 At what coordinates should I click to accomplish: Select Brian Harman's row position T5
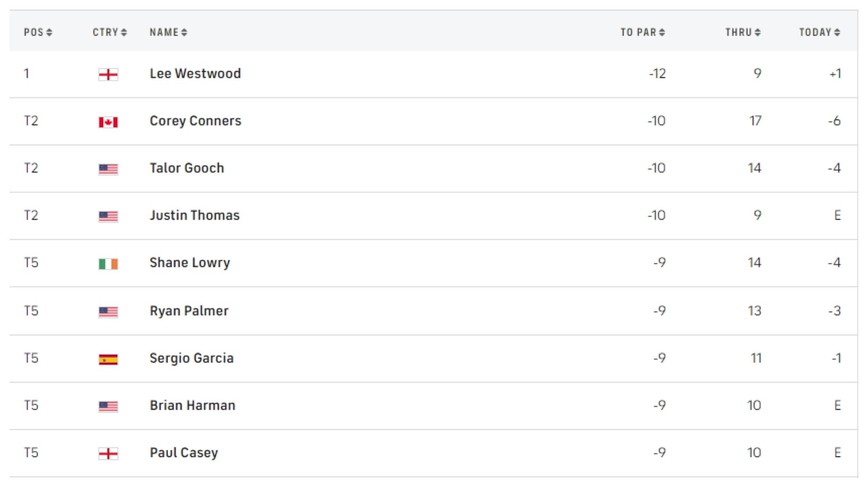(x=31, y=406)
